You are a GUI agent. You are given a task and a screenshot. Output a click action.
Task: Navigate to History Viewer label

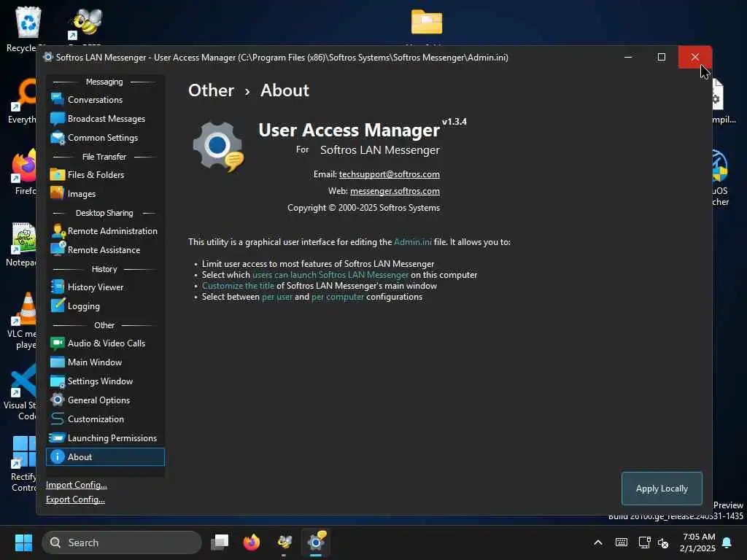(96, 287)
